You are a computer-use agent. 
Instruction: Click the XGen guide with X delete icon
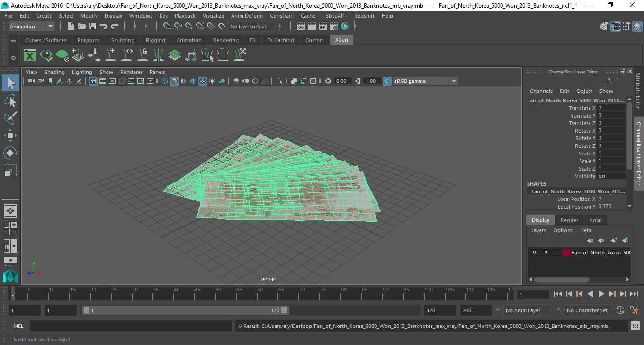[240, 55]
